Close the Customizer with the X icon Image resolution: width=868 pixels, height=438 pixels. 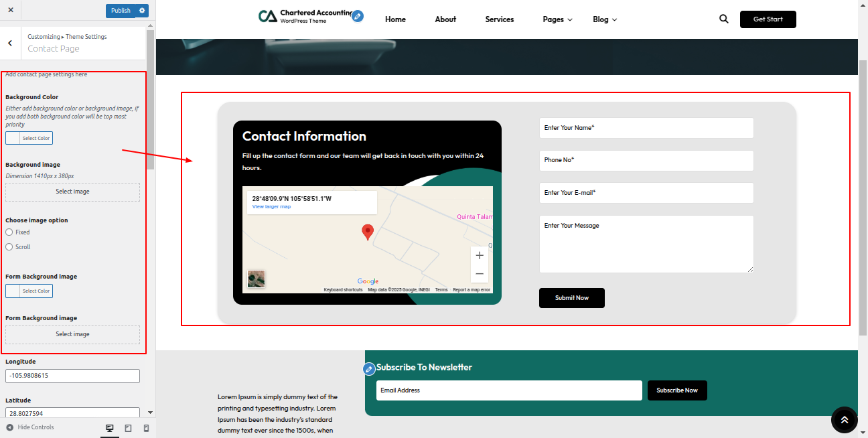(11, 10)
